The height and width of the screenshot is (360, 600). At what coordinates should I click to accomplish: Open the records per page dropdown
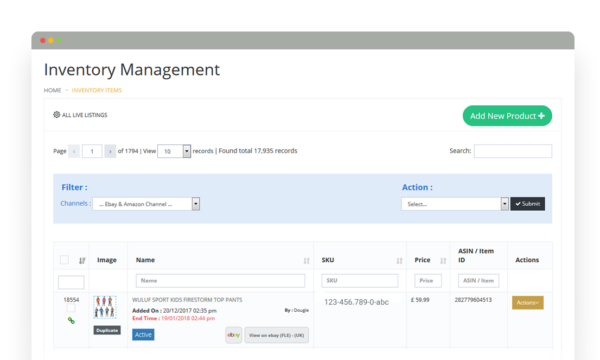tap(174, 151)
